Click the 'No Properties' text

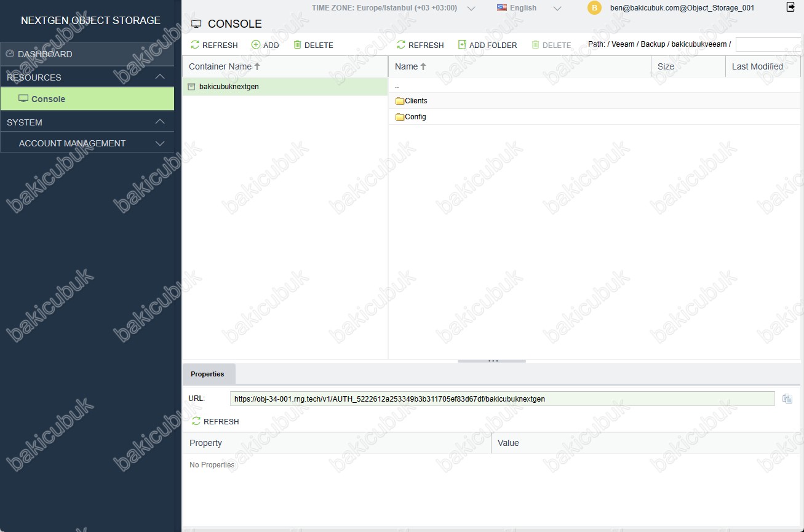tap(212, 465)
